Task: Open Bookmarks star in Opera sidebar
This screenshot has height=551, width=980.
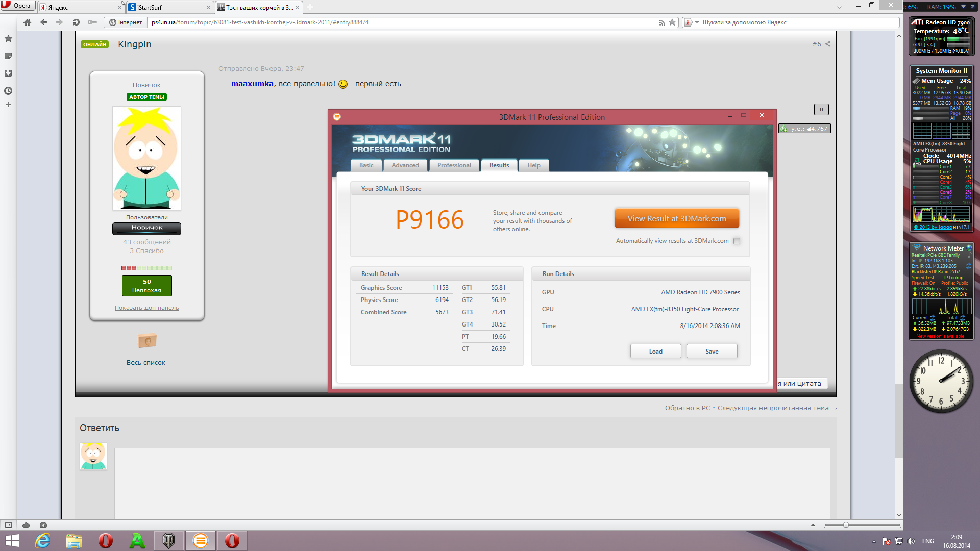Action: coord(8,39)
